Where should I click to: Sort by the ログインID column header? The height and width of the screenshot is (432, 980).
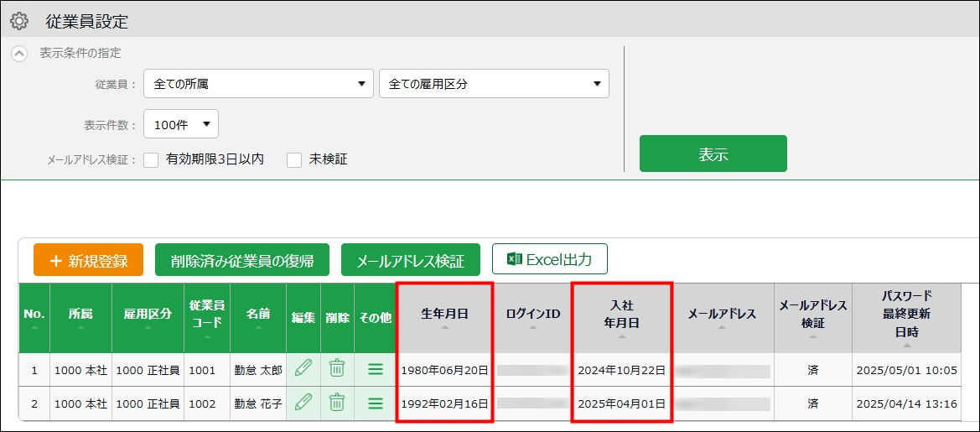(533, 318)
